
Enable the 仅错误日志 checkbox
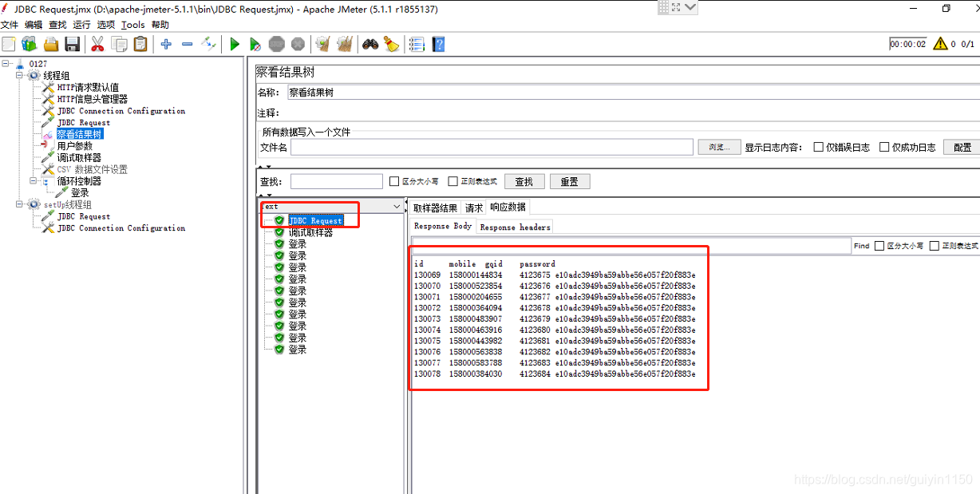click(818, 147)
